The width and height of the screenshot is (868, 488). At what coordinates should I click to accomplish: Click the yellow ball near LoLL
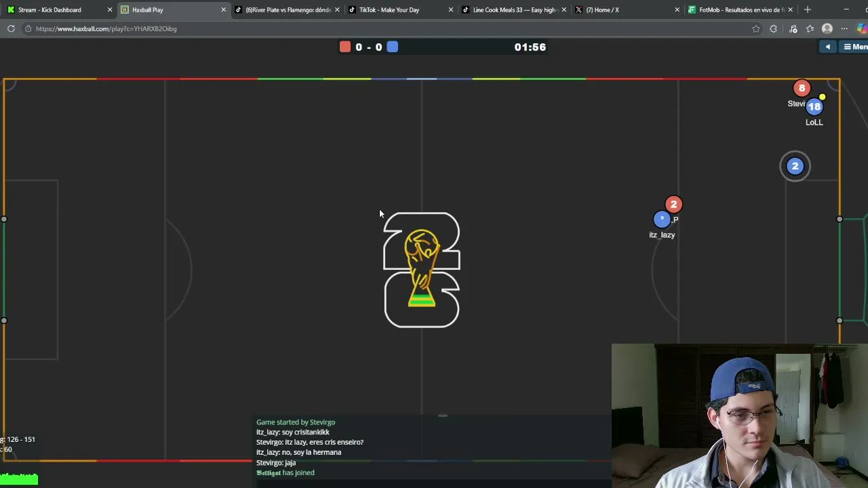(823, 97)
